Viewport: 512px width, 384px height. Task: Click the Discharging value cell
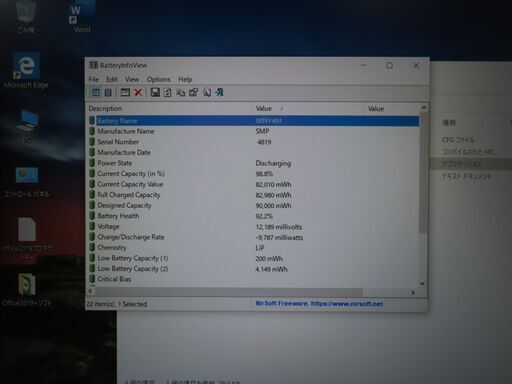[273, 163]
